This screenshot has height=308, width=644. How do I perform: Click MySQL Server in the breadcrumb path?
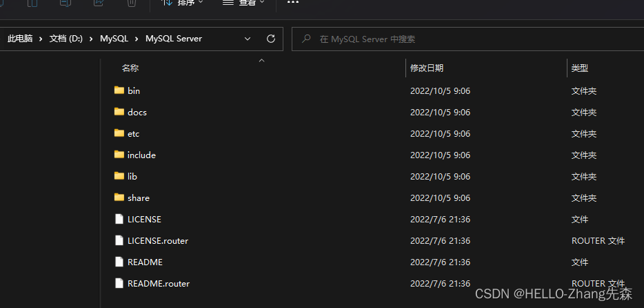coord(174,39)
